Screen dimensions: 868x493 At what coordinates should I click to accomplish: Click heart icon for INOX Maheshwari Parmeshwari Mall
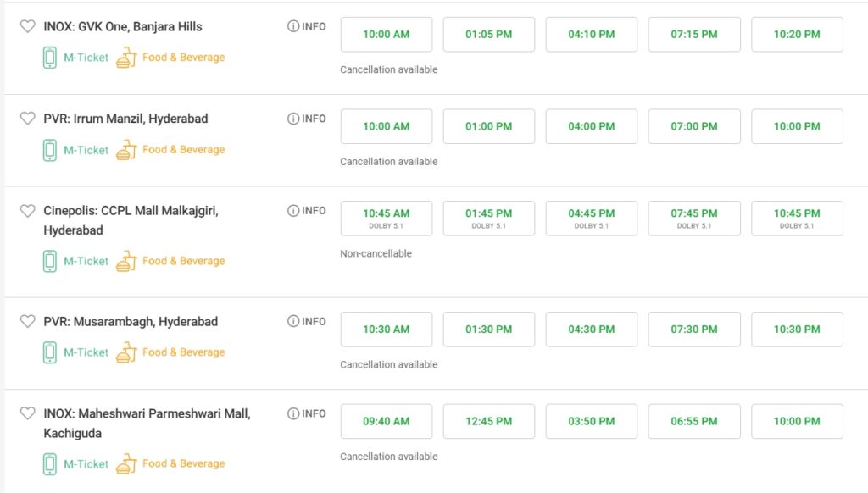coord(28,413)
